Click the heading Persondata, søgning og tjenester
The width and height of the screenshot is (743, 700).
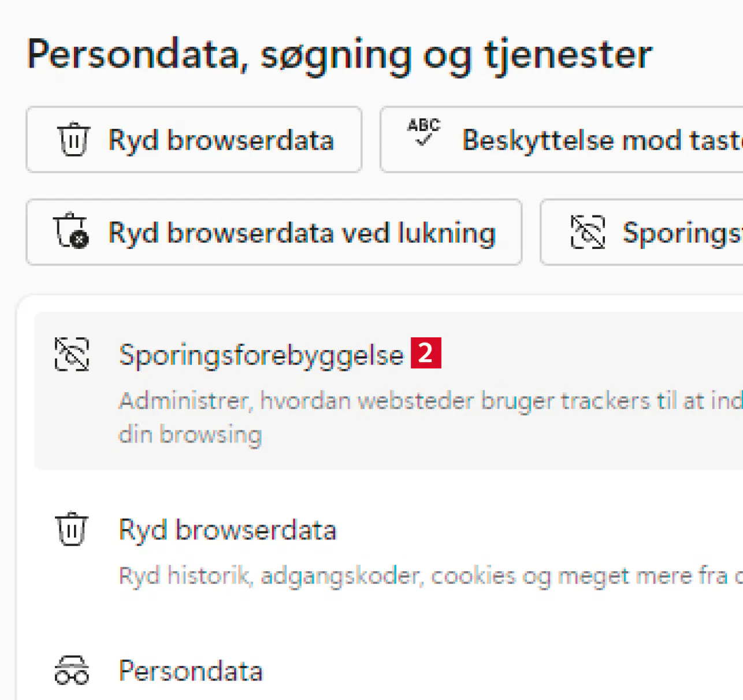pos(339,54)
